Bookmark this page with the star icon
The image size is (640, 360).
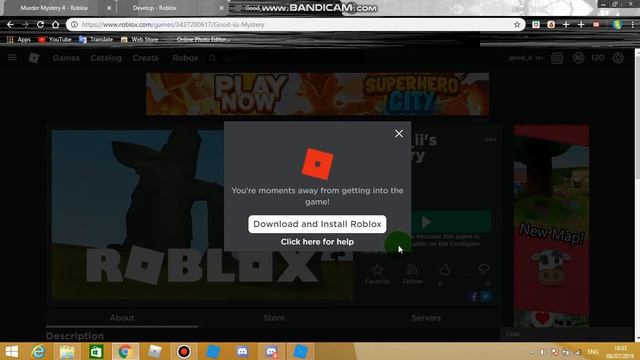[517, 24]
